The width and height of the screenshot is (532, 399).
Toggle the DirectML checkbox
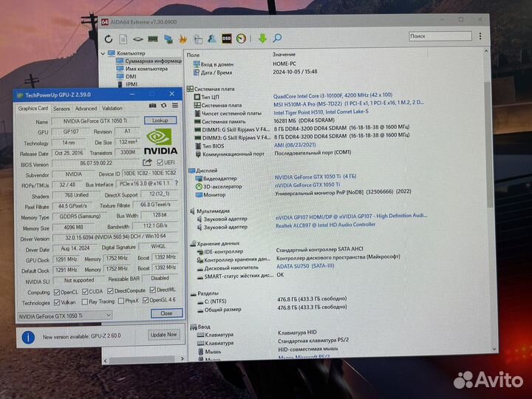153,290
